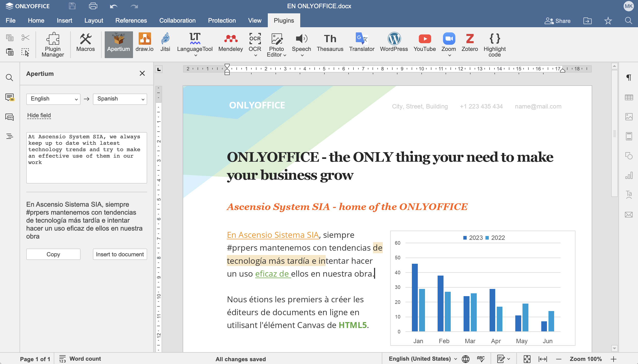
Task: Toggle spell checking in status bar
Action: pos(480,359)
